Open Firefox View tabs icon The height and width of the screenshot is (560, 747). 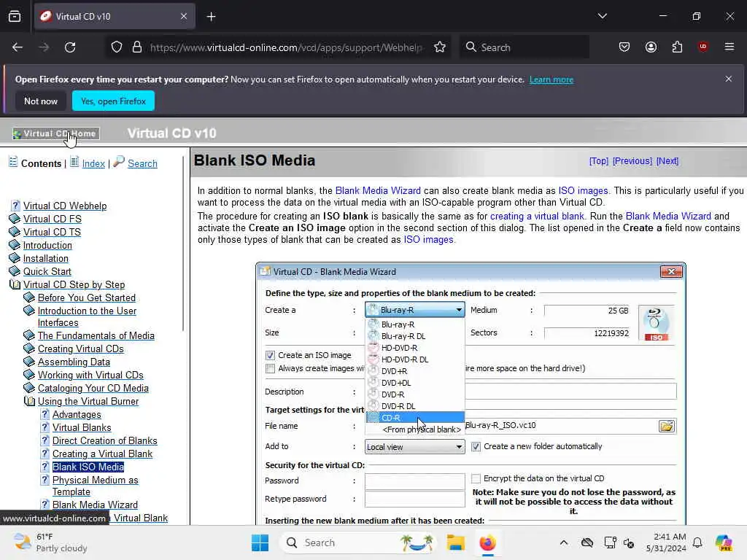(15, 17)
